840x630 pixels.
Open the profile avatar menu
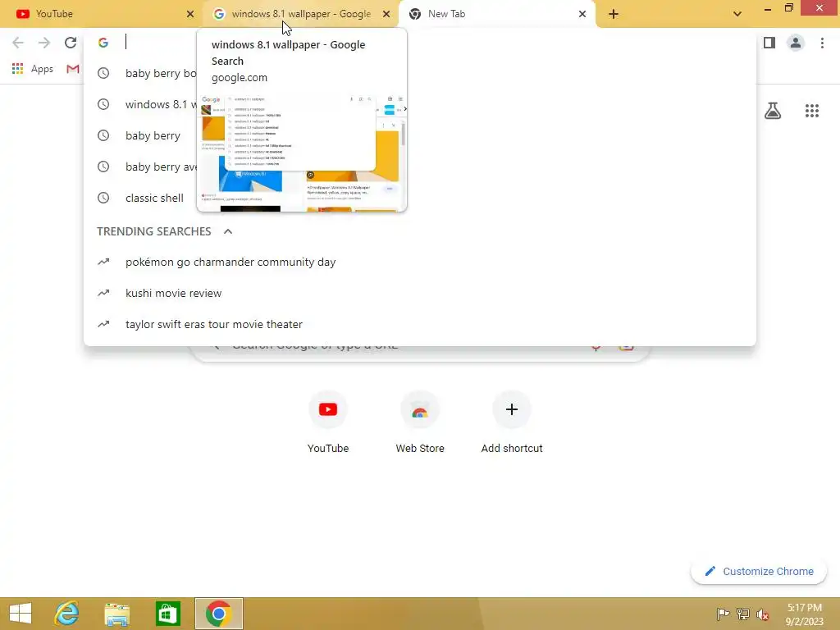[x=796, y=43]
